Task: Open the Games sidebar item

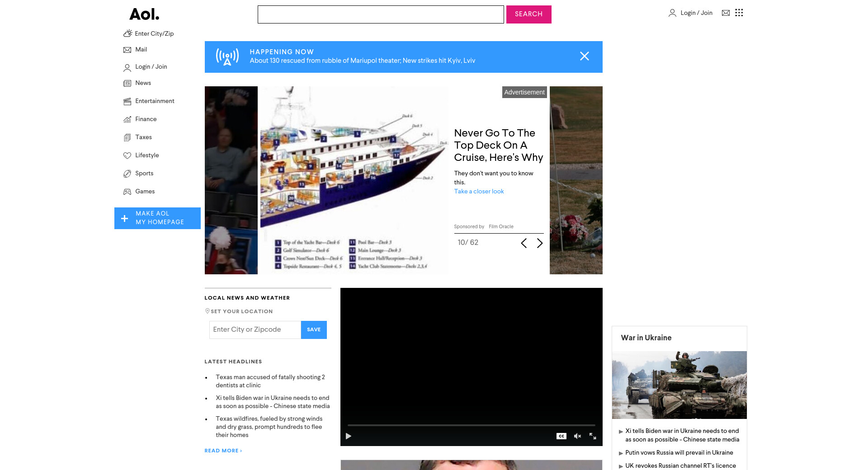Action: pyautogui.click(x=145, y=192)
